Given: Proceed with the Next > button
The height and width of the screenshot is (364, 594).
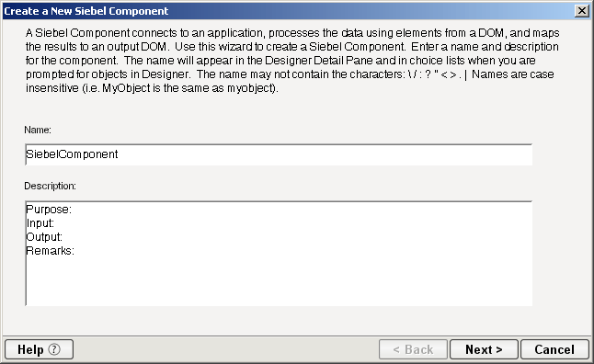Looking at the screenshot, I should click(484, 349).
